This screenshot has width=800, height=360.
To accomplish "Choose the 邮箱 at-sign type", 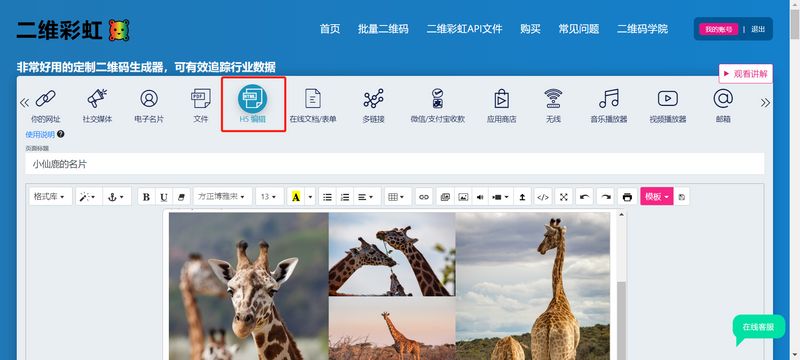I will [723, 106].
